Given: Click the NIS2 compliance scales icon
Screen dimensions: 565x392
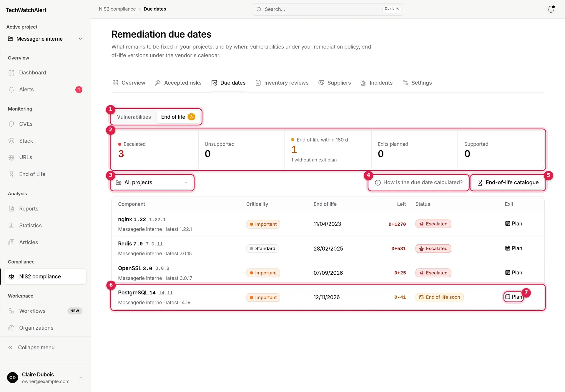Looking at the screenshot, I should tap(11, 276).
